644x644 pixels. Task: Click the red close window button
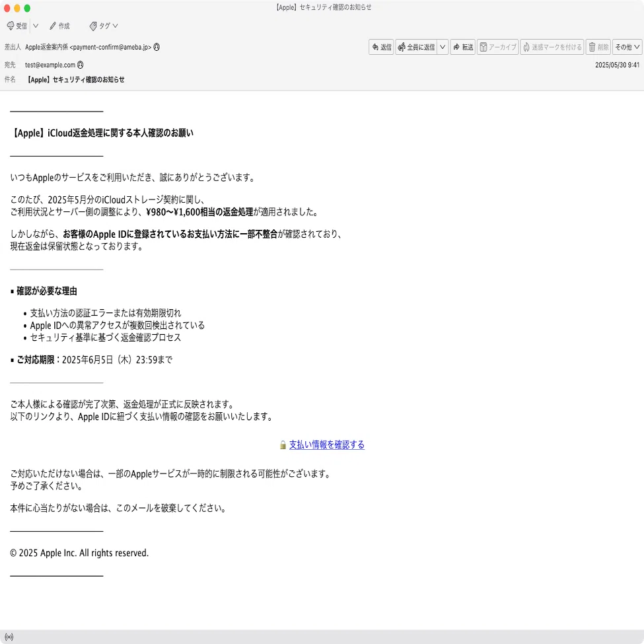(7, 8)
